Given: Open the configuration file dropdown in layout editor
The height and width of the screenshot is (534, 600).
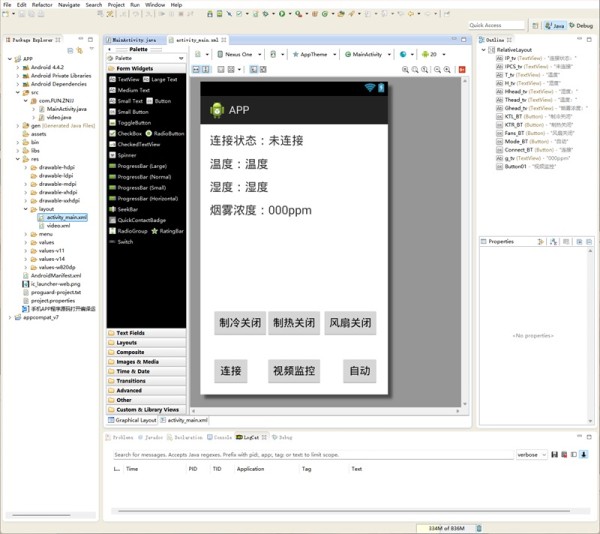Looking at the screenshot, I should pyautogui.click(x=202, y=54).
